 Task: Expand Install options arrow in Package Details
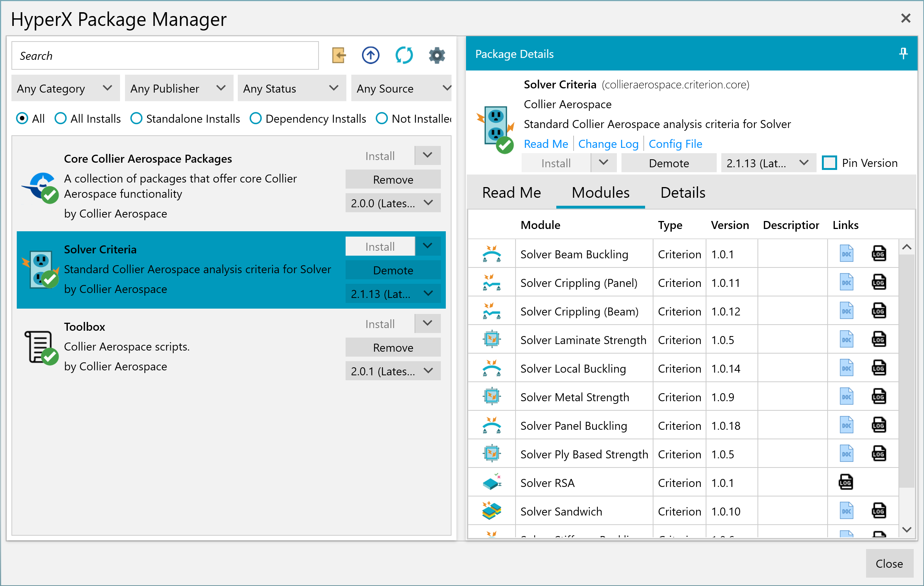pos(603,163)
